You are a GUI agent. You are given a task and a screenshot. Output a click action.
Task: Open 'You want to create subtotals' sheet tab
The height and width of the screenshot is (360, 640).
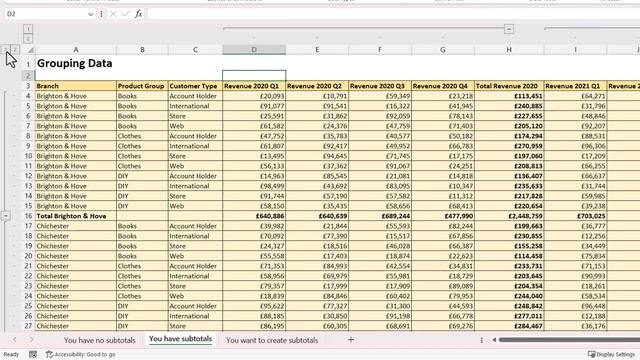[x=272, y=340]
